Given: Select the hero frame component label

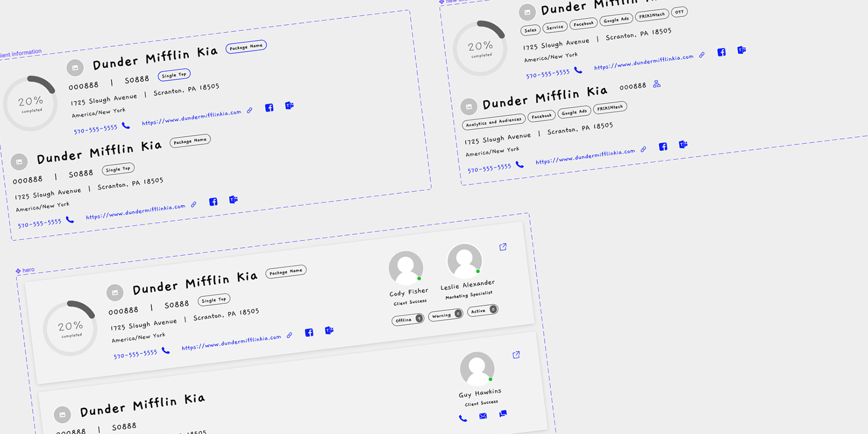Looking at the screenshot, I should click(25, 270).
